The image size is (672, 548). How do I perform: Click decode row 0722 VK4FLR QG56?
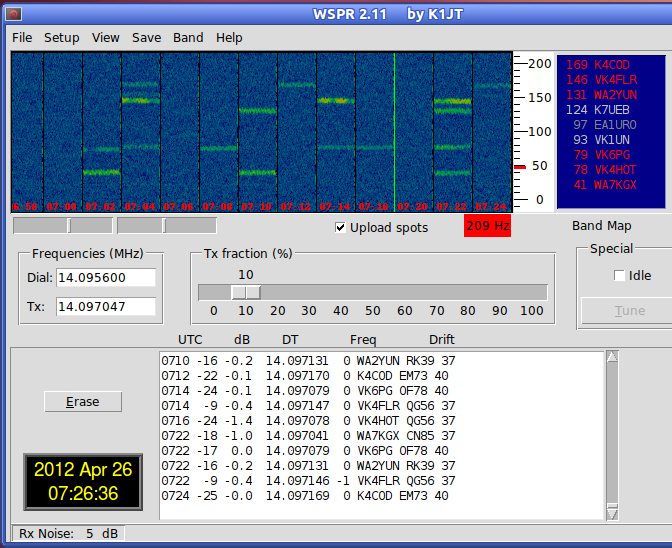click(308, 481)
